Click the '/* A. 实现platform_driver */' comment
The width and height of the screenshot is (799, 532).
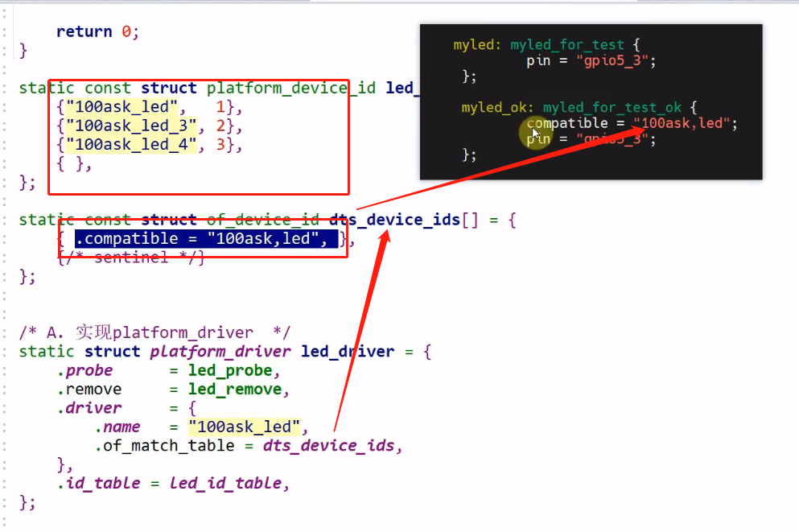(154, 332)
